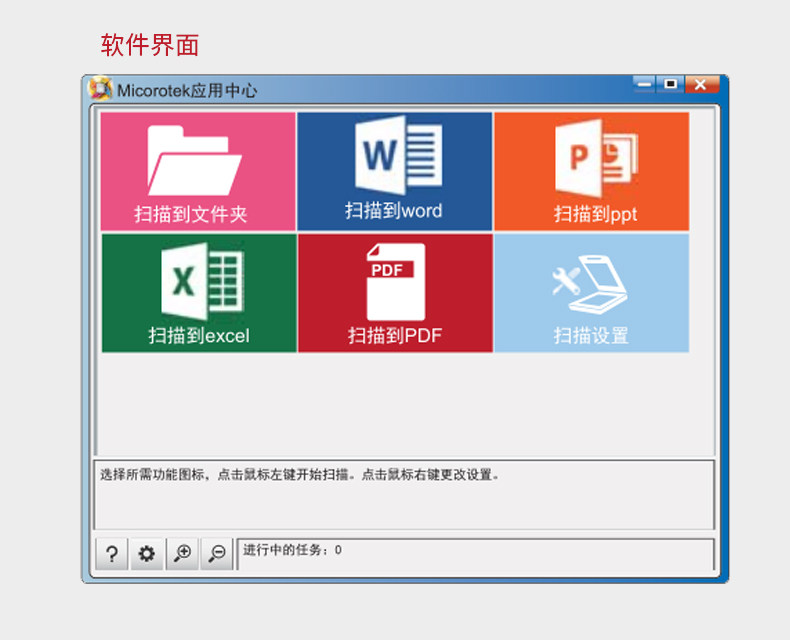Maximize the Micorotek window
This screenshot has width=790, height=640.
[670, 84]
